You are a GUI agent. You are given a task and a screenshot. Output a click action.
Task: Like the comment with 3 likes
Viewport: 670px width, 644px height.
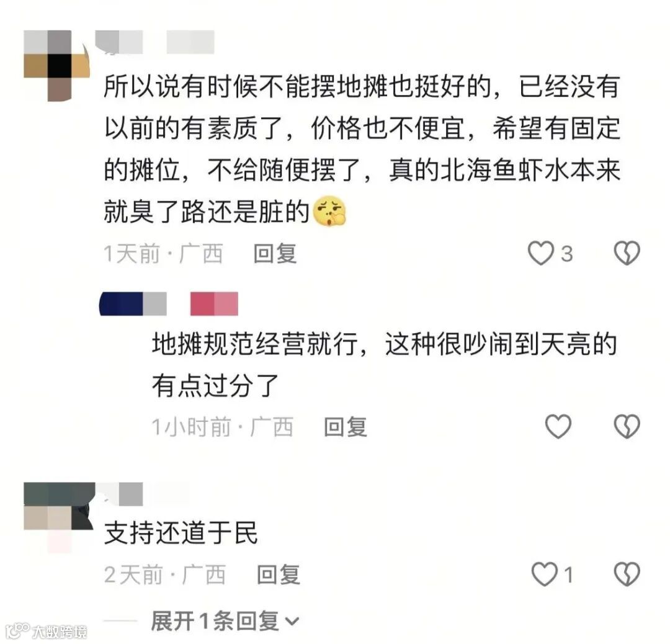(x=540, y=253)
